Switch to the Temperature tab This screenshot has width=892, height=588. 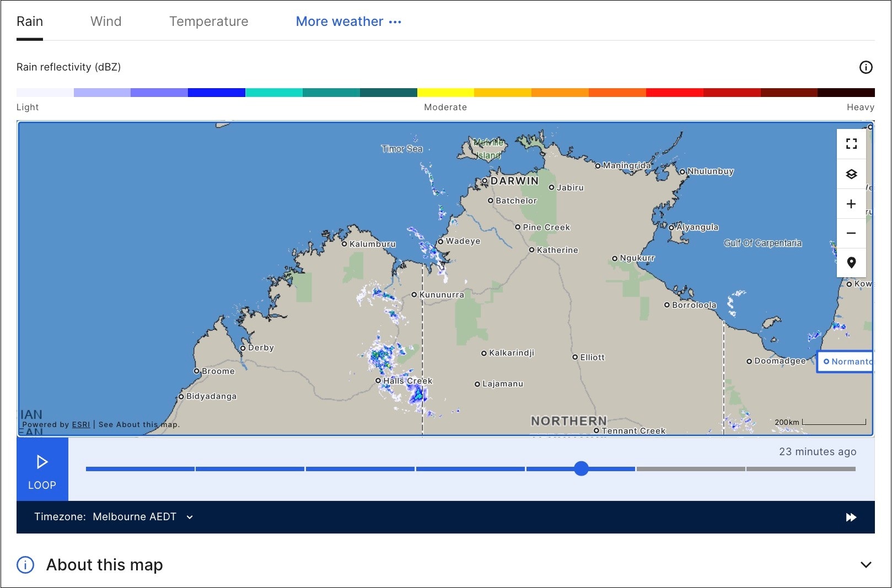pyautogui.click(x=208, y=21)
